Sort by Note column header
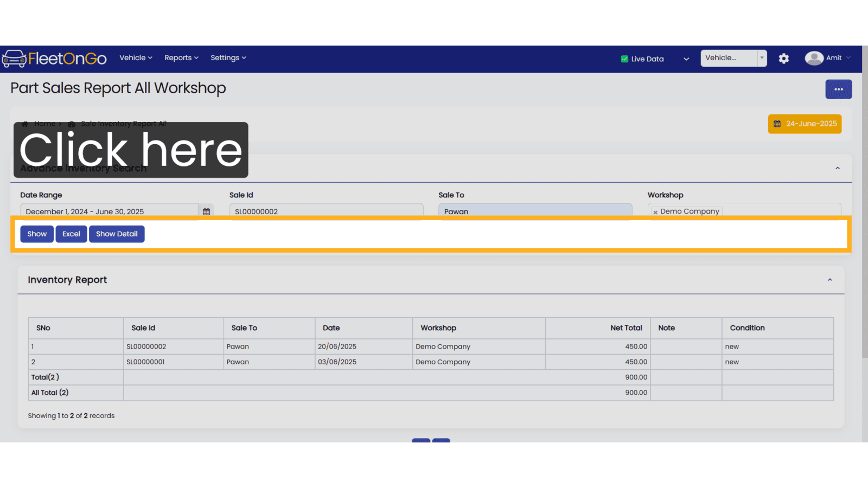Image resolution: width=868 pixels, height=488 pixels. click(x=686, y=328)
